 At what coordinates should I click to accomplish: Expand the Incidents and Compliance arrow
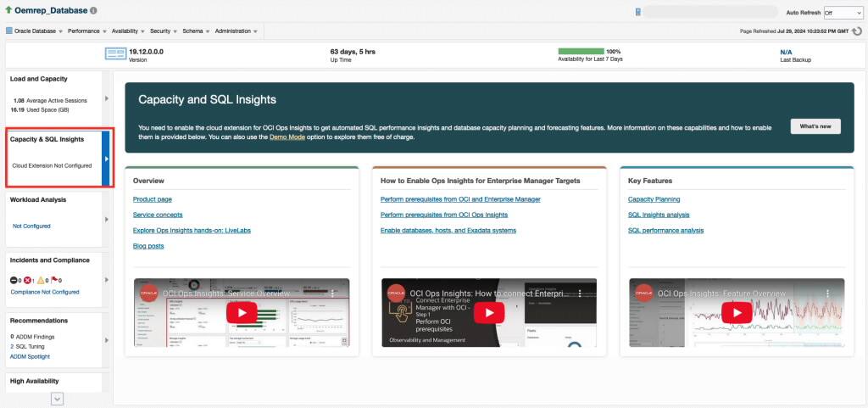(107, 280)
